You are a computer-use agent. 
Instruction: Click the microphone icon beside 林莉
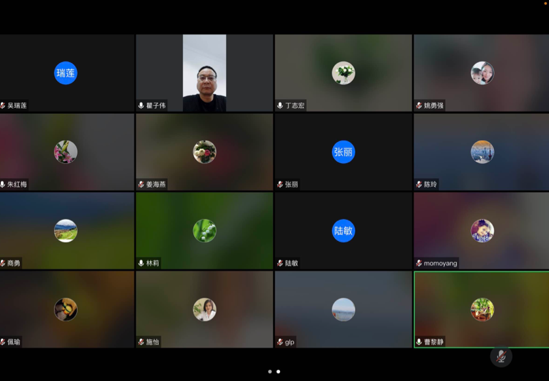coord(141,263)
